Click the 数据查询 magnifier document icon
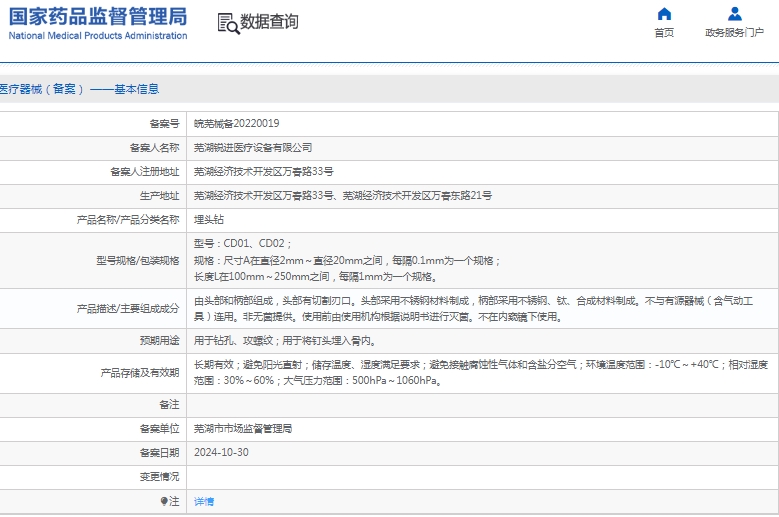779x517 pixels. tap(229, 23)
